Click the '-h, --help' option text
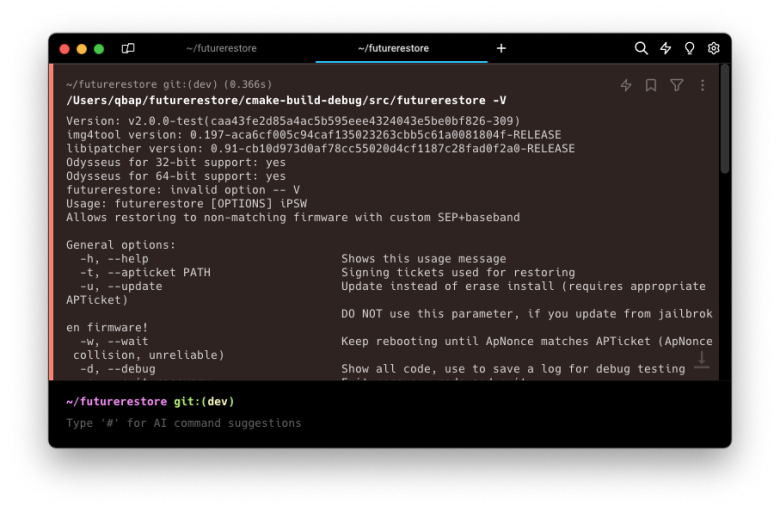780x512 pixels. 114,259
